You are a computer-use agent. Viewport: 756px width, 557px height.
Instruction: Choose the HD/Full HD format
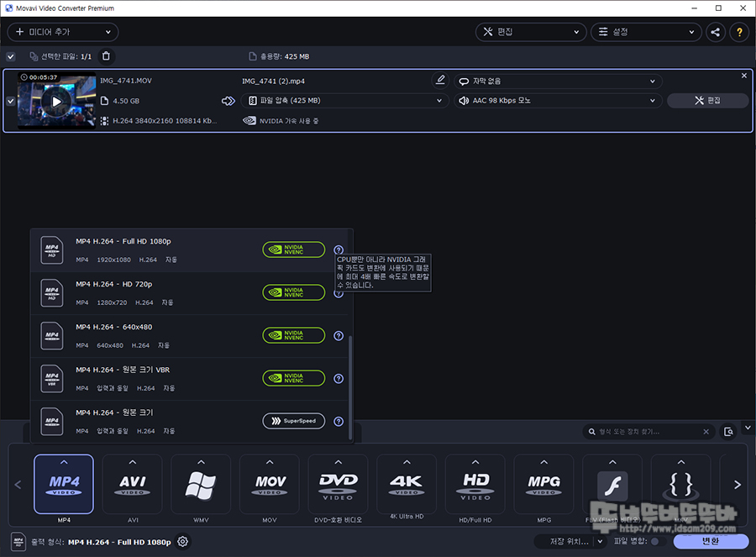click(475, 484)
